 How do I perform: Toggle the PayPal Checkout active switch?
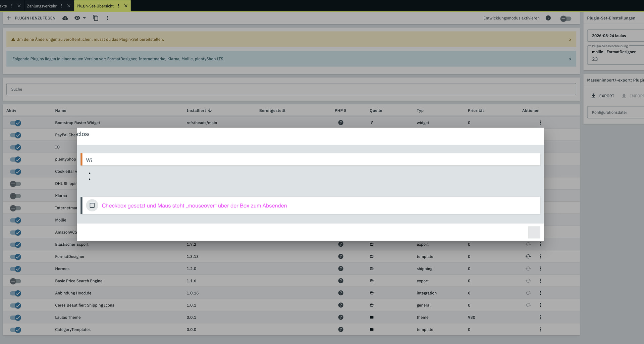coord(15,135)
